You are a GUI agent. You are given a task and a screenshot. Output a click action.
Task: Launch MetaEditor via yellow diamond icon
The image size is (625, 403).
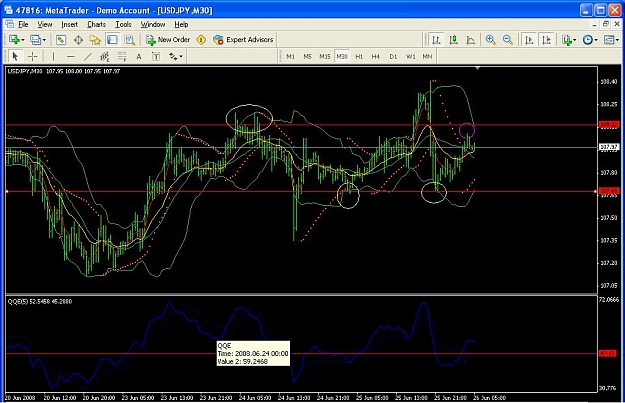pos(201,40)
